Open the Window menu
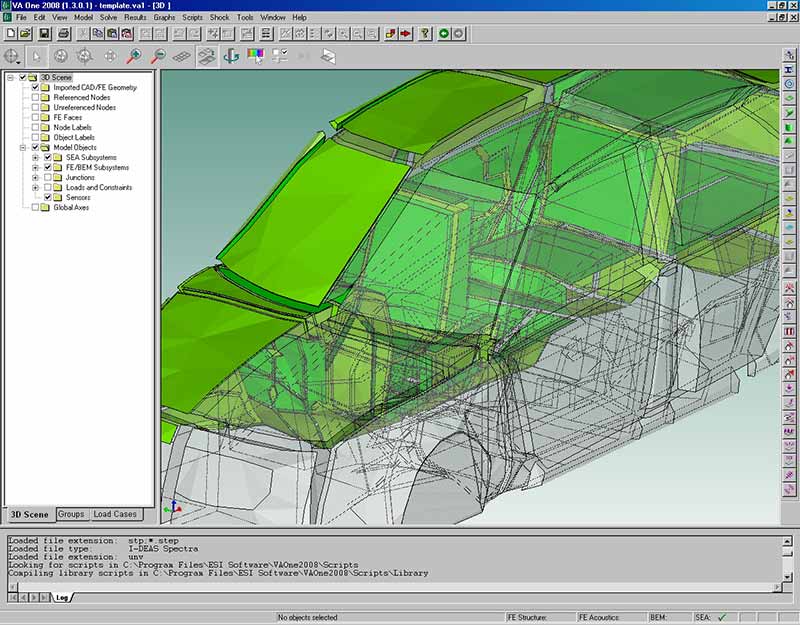800x625 pixels. click(x=273, y=17)
